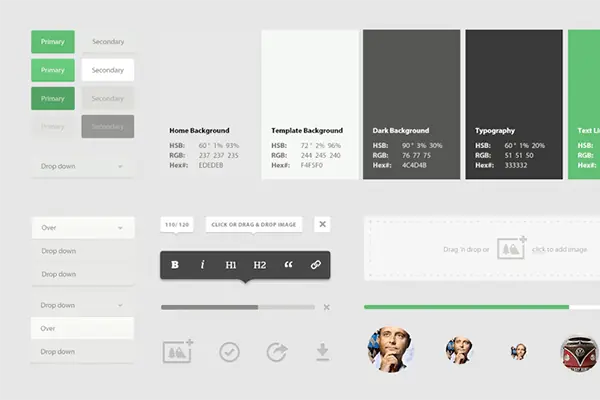
Task: Expand the collapsed 'Drop down' select box
Action: (x=82, y=165)
